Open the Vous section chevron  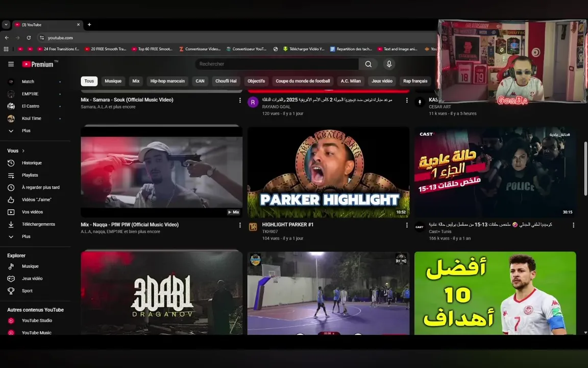(23, 151)
